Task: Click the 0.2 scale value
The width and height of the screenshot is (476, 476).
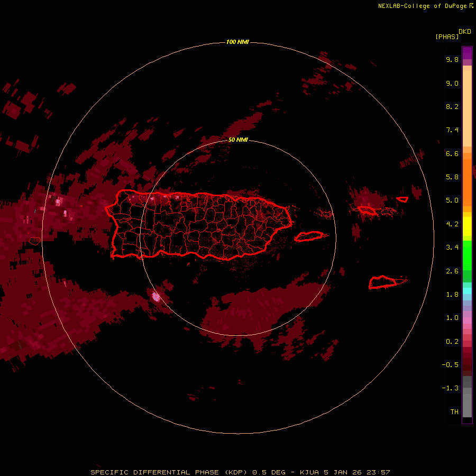Action: point(452,342)
